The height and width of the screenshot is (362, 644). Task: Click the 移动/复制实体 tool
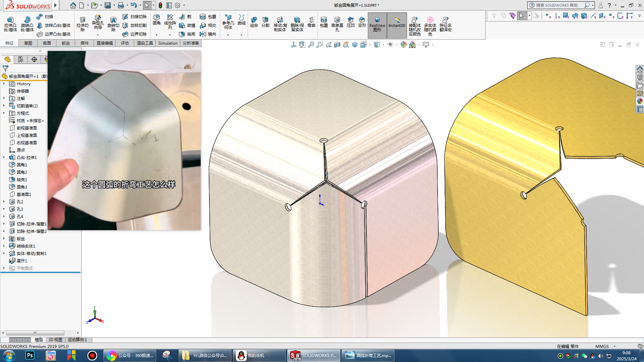tap(280, 24)
